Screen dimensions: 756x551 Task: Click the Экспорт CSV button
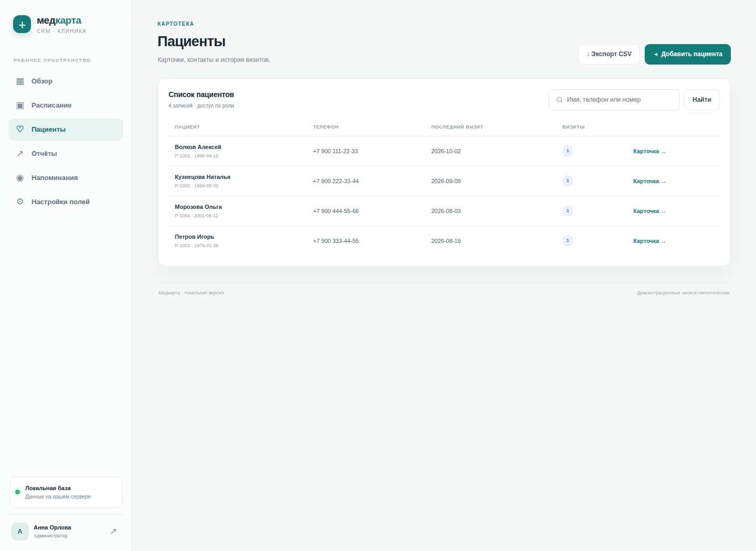pos(609,55)
